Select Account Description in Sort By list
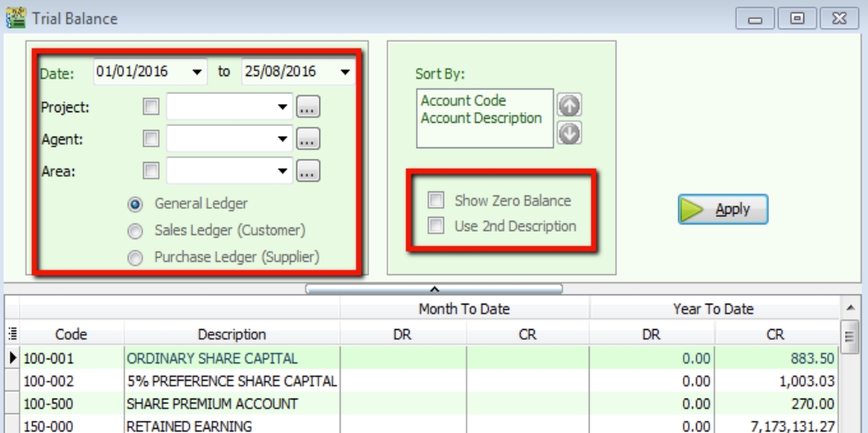 481,118
